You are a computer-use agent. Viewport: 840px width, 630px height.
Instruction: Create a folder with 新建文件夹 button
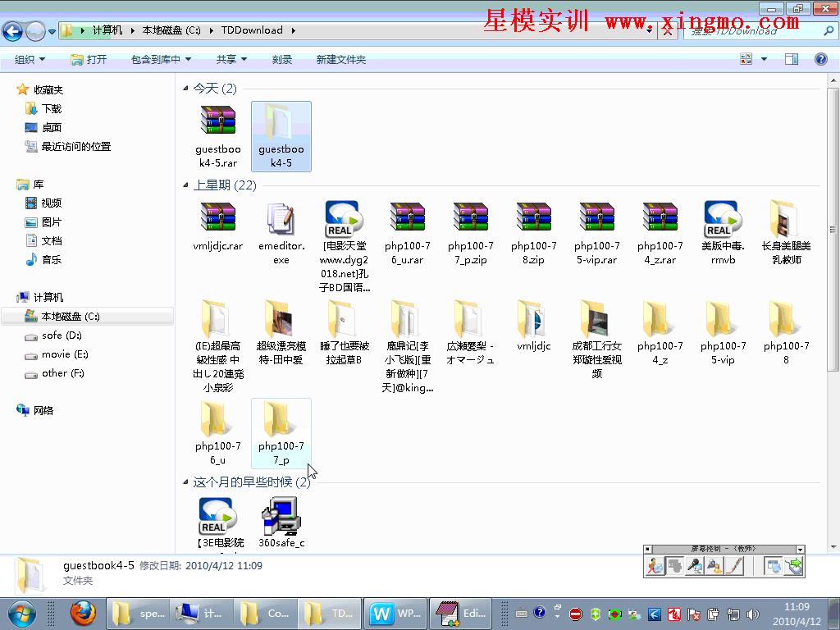point(339,58)
